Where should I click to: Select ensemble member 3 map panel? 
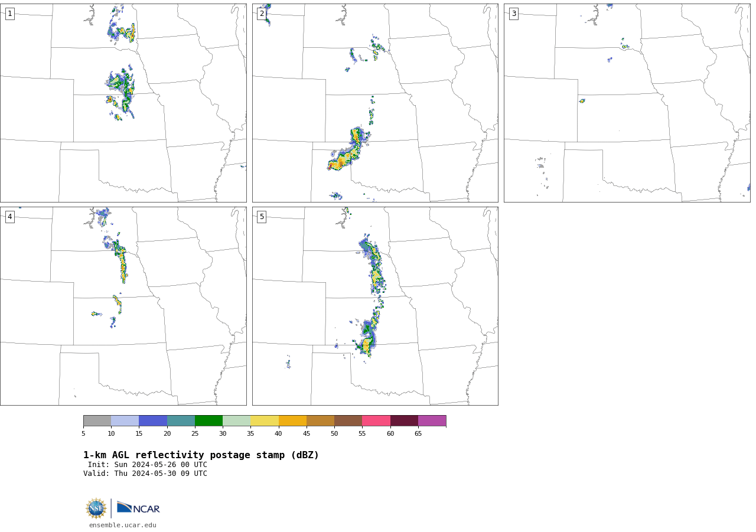click(627, 103)
